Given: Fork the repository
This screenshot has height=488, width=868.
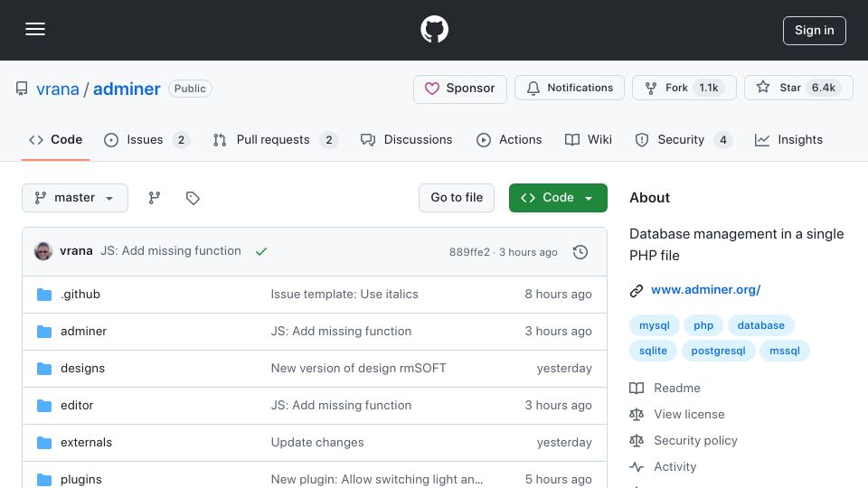Looking at the screenshot, I should 684,88.
